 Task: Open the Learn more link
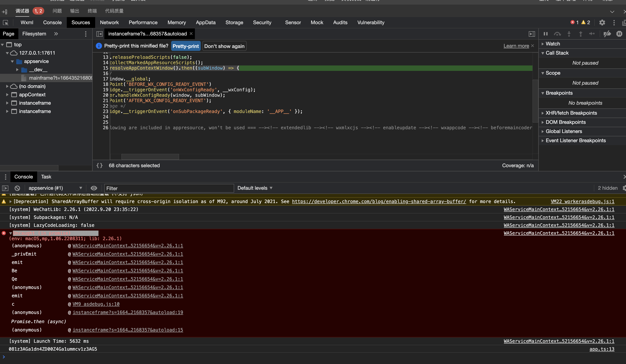(516, 46)
